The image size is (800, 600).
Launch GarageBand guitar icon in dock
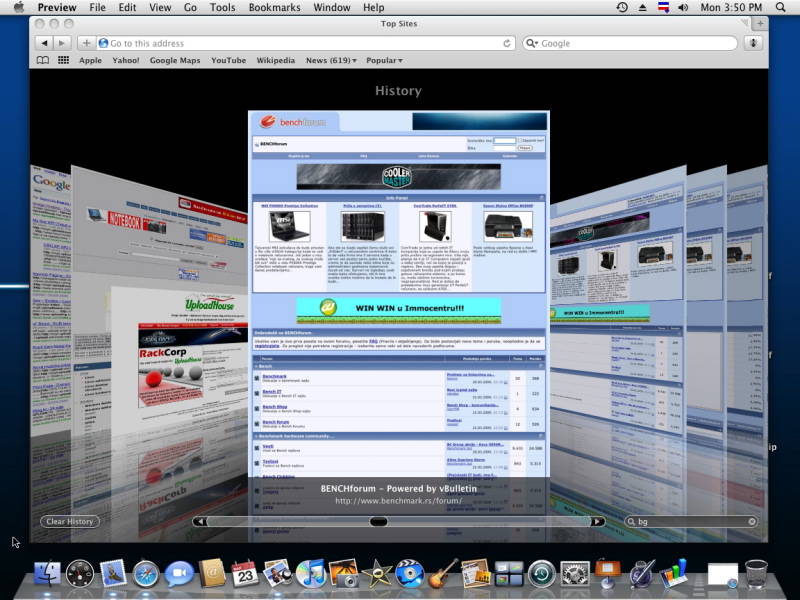click(442, 573)
